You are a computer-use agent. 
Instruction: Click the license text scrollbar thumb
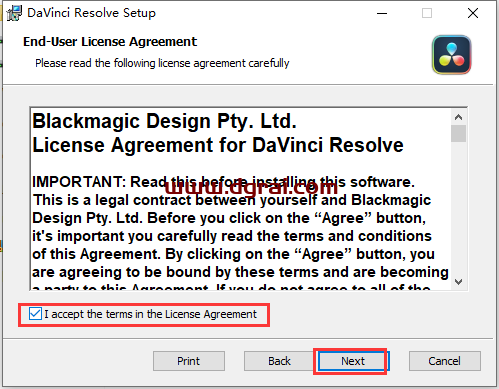(x=459, y=133)
